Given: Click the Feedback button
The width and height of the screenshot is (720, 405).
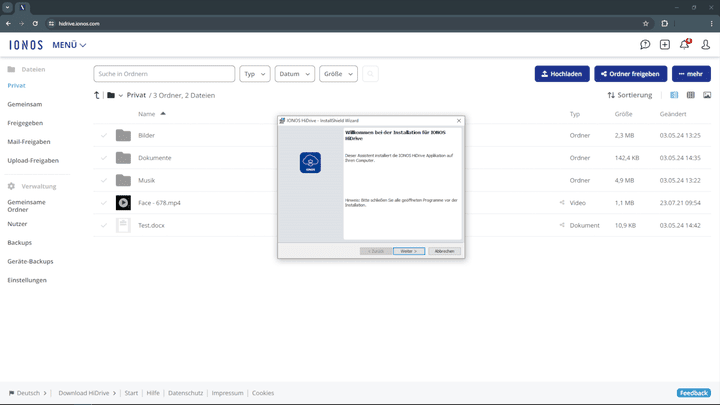Looking at the screenshot, I should click(x=693, y=393).
